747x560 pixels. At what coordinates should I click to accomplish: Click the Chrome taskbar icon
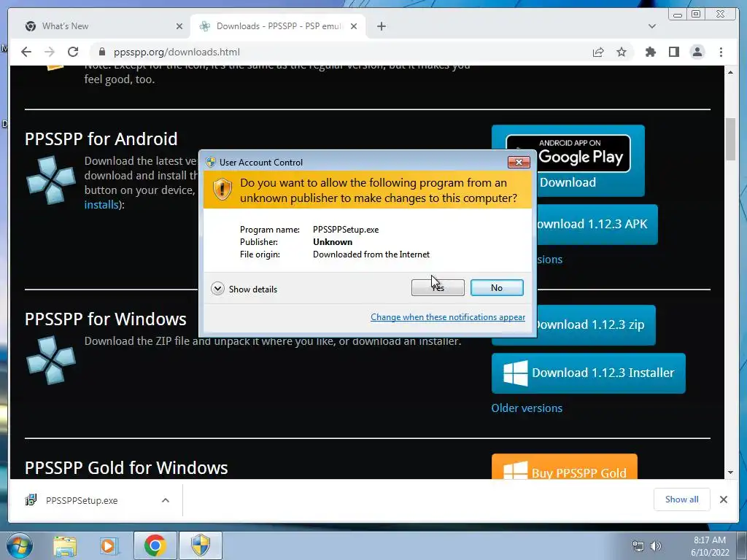155,545
